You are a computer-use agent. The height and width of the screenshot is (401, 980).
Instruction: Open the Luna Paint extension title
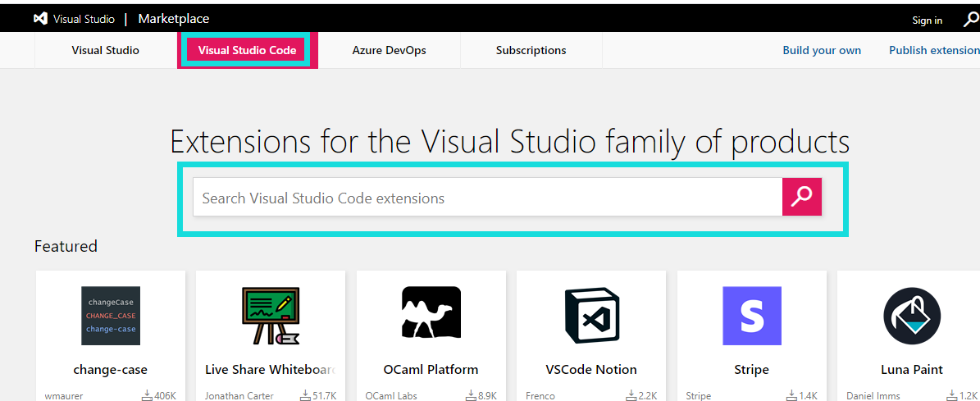pos(911,369)
